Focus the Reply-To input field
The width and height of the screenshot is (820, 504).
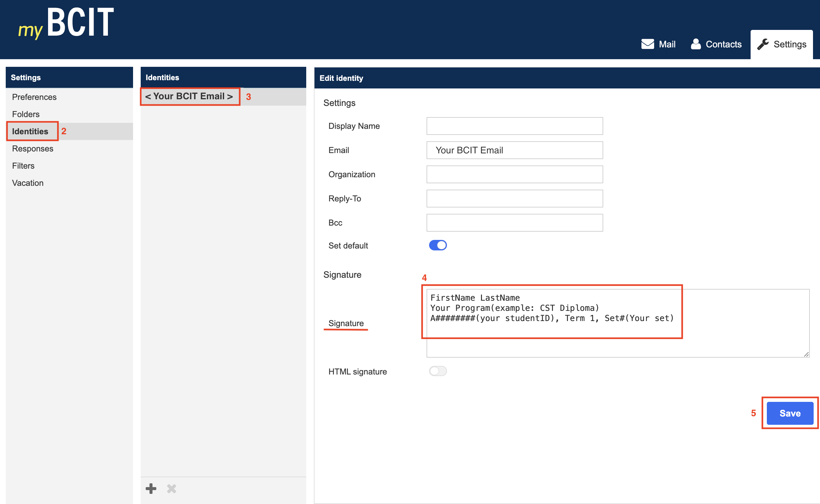point(514,199)
